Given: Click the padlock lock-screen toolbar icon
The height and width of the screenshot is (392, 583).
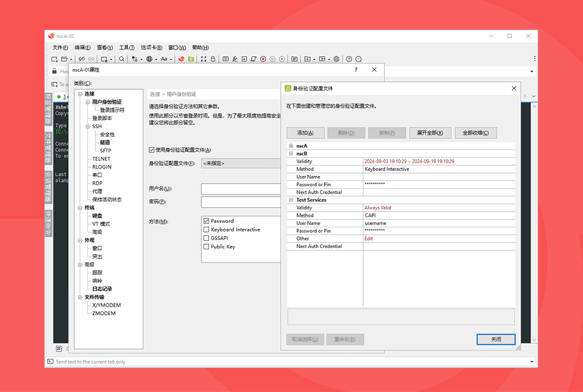Looking at the screenshot, I should [x=213, y=59].
